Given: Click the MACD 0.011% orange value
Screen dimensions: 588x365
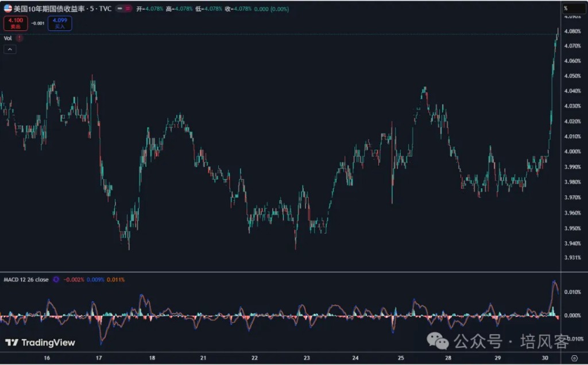Looking at the screenshot, I should pos(115,279).
